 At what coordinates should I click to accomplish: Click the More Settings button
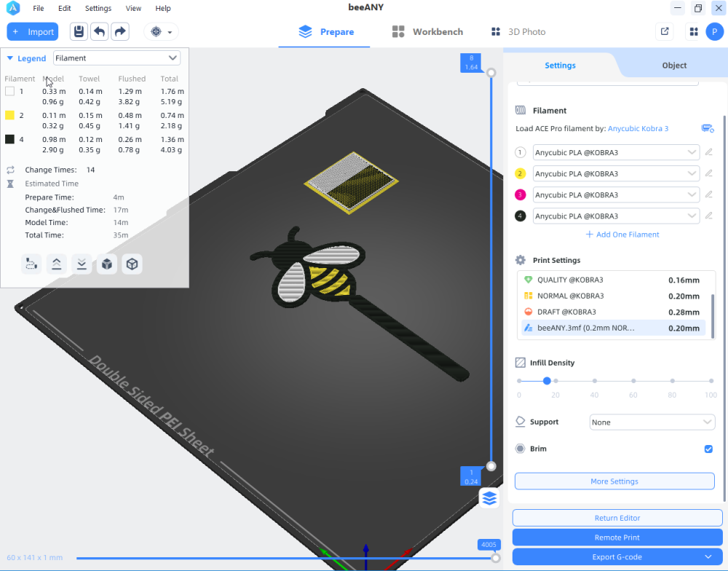(x=614, y=481)
